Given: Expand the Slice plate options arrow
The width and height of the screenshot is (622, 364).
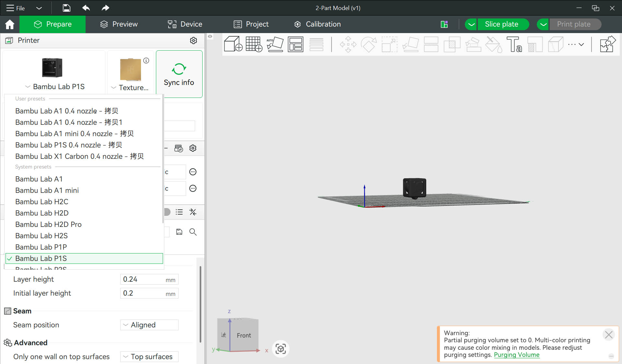Looking at the screenshot, I should click(471, 24).
